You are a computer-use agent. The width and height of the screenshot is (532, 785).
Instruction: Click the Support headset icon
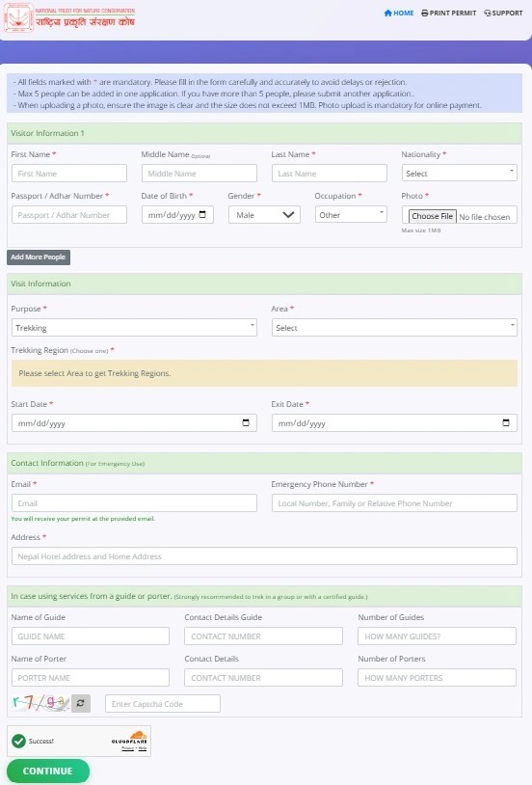point(488,13)
